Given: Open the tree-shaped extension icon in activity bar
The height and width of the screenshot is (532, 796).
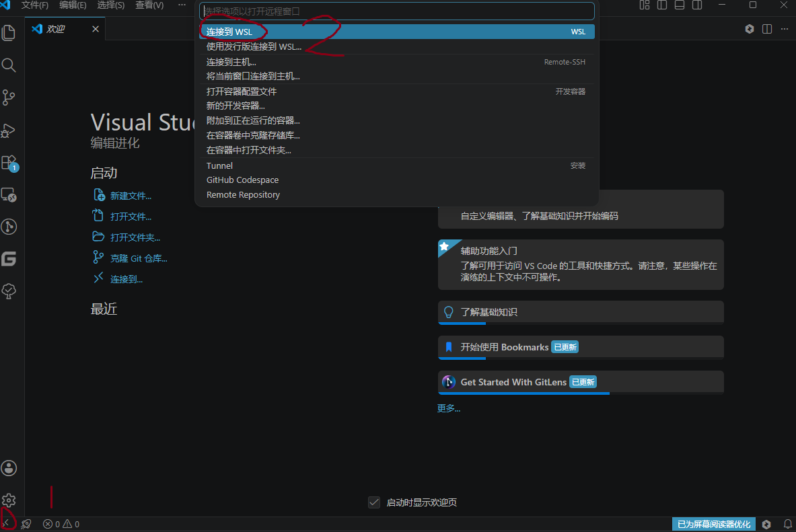Looking at the screenshot, I should 9,291.
